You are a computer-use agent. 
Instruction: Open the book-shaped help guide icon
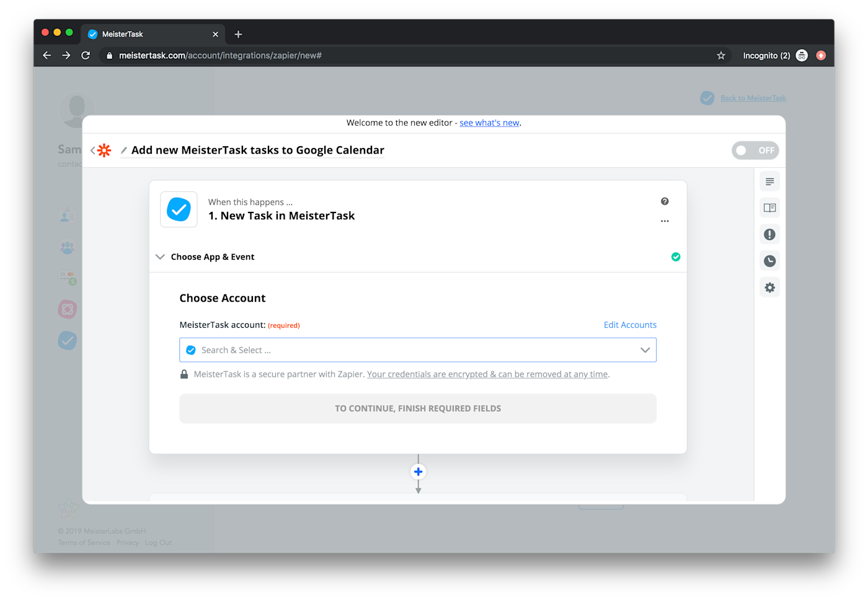(769, 208)
